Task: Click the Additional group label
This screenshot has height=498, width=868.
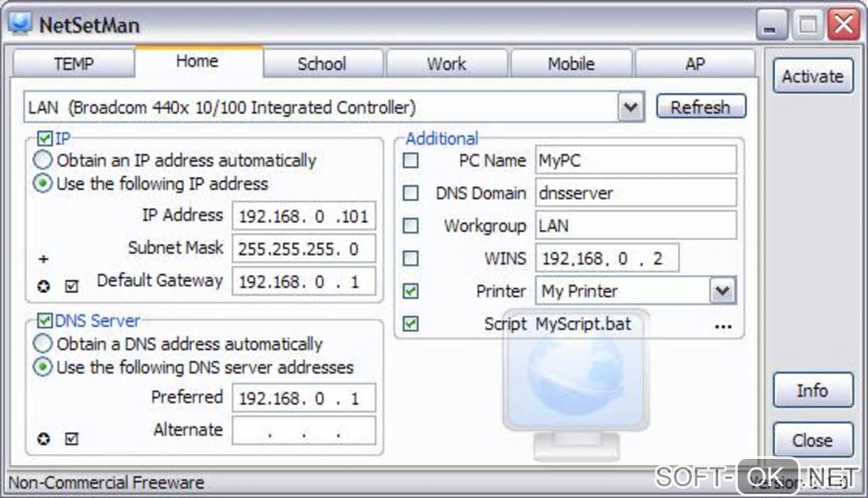Action: (x=442, y=138)
